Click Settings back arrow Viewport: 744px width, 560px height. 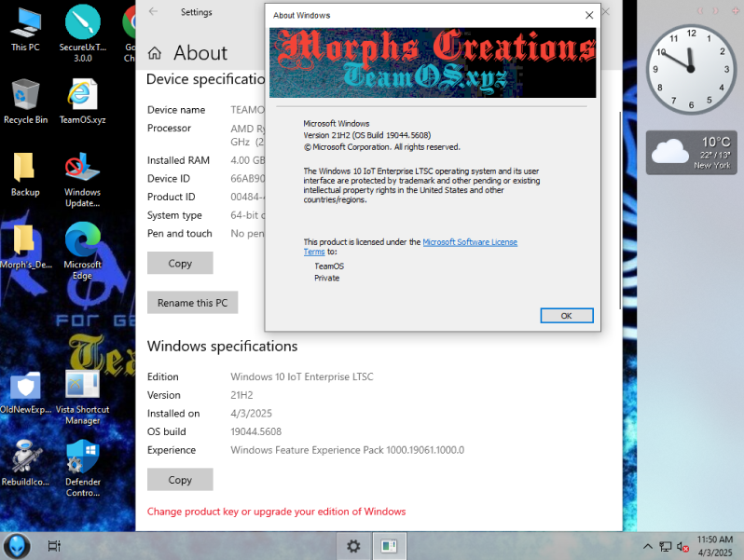(153, 11)
